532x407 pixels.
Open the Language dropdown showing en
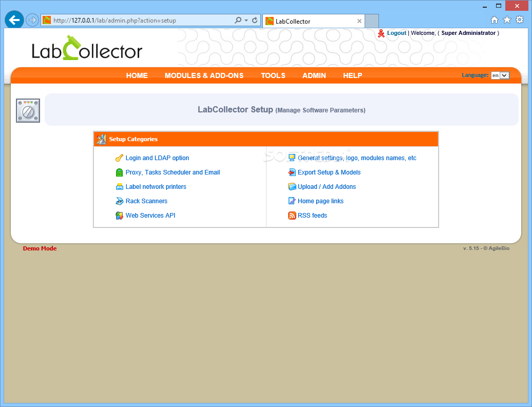pyautogui.click(x=500, y=75)
